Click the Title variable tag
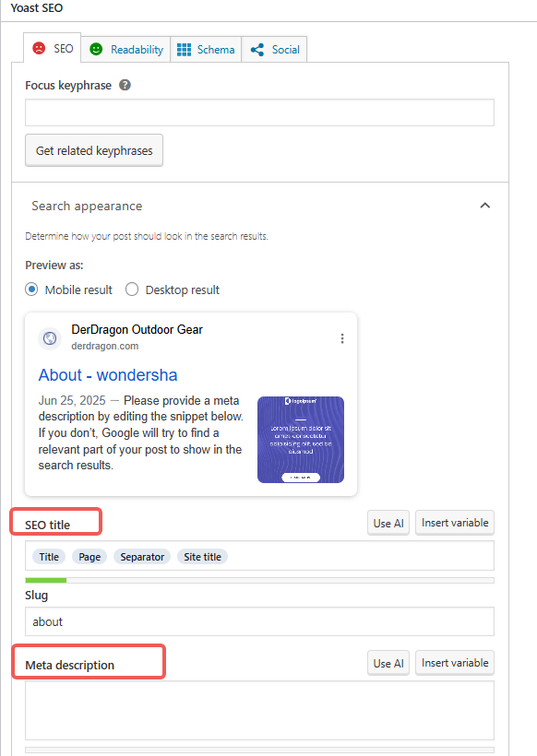 [49, 557]
